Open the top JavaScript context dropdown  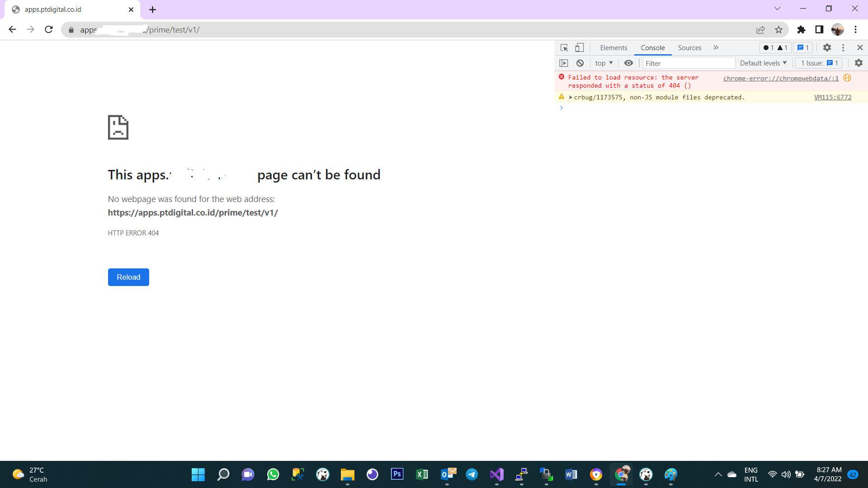[x=604, y=63]
